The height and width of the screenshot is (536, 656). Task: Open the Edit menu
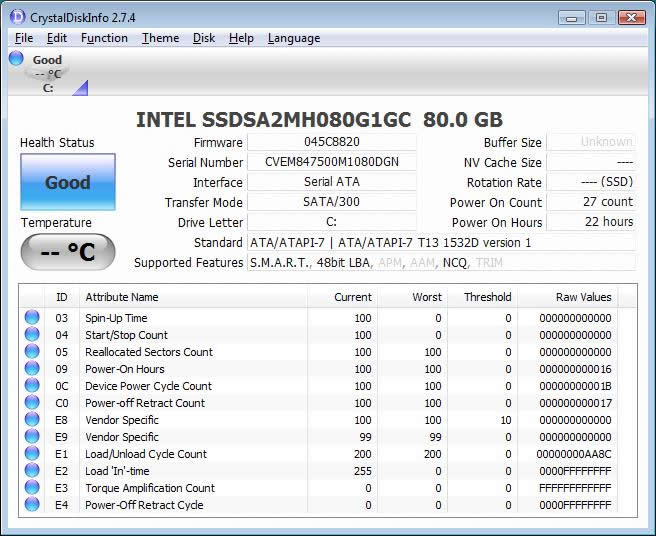(56, 38)
